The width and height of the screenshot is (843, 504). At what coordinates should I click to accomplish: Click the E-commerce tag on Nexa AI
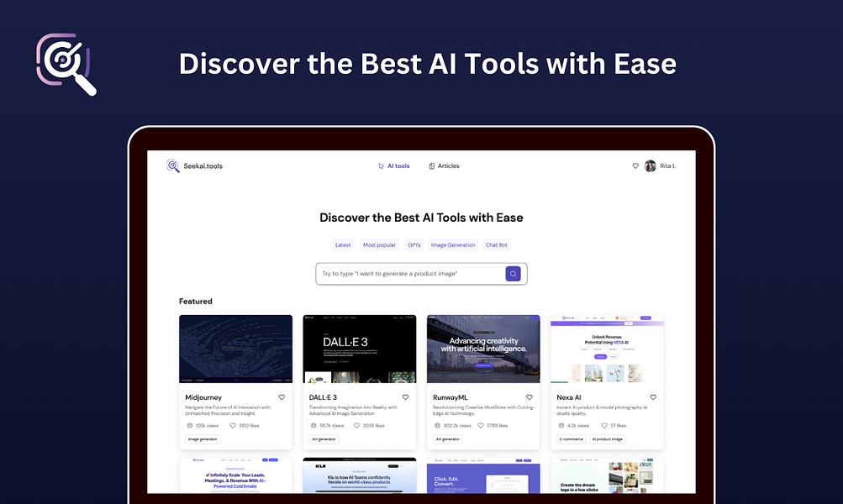coord(571,438)
